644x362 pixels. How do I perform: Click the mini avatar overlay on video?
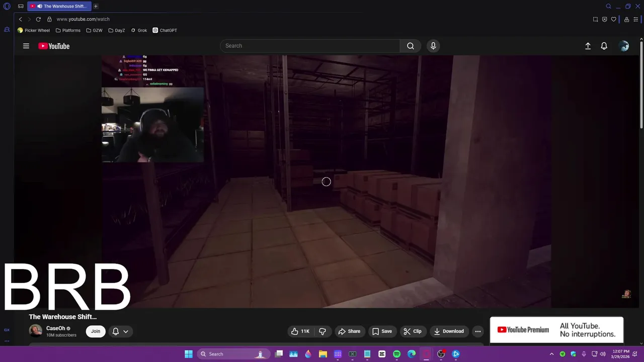click(x=626, y=294)
